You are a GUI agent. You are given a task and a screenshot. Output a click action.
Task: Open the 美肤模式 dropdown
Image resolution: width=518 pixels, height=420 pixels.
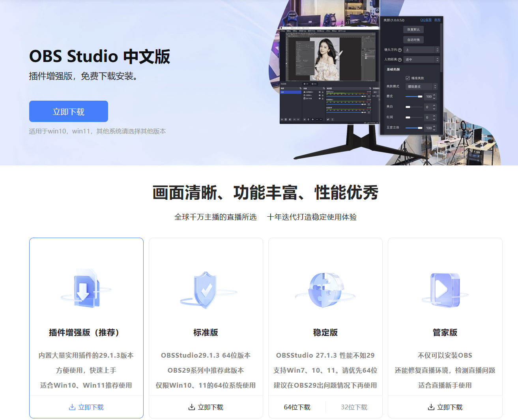[x=422, y=86]
